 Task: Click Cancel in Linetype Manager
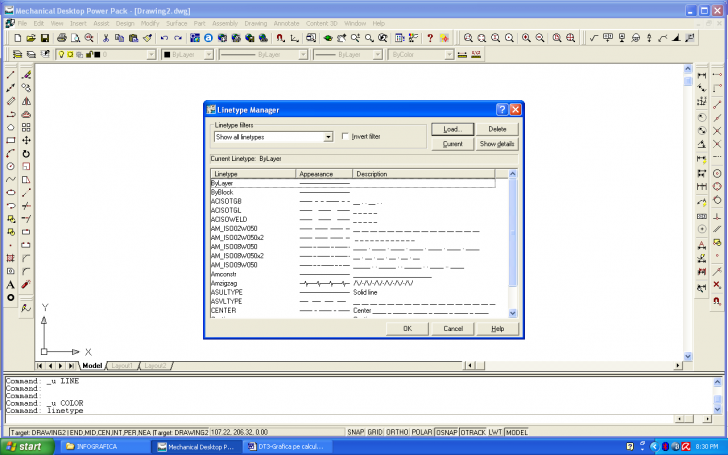point(453,329)
